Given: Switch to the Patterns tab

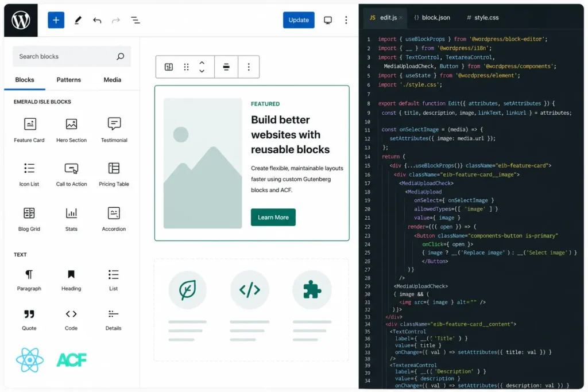Looking at the screenshot, I should tap(69, 80).
